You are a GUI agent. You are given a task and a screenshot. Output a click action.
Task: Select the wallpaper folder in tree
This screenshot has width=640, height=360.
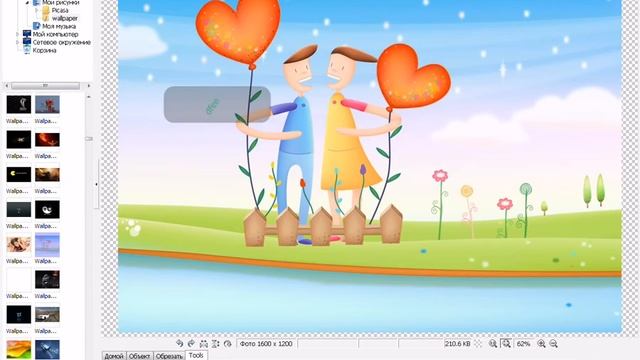65,18
